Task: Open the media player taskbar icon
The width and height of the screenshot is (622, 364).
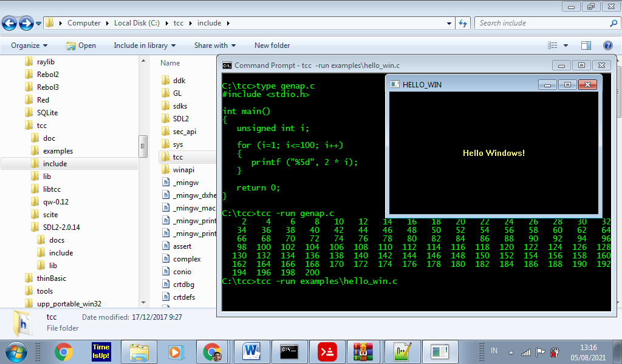Action: 175,351
